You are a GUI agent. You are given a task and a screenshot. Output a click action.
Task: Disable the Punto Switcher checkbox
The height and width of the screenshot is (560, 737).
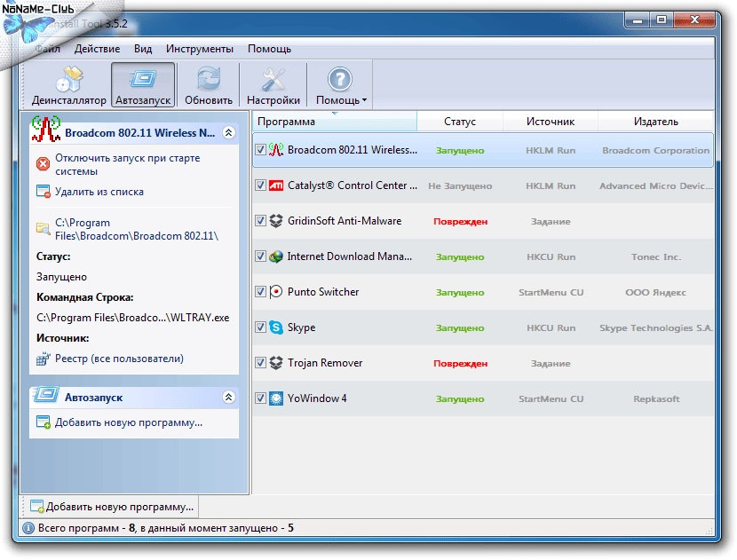(260, 292)
